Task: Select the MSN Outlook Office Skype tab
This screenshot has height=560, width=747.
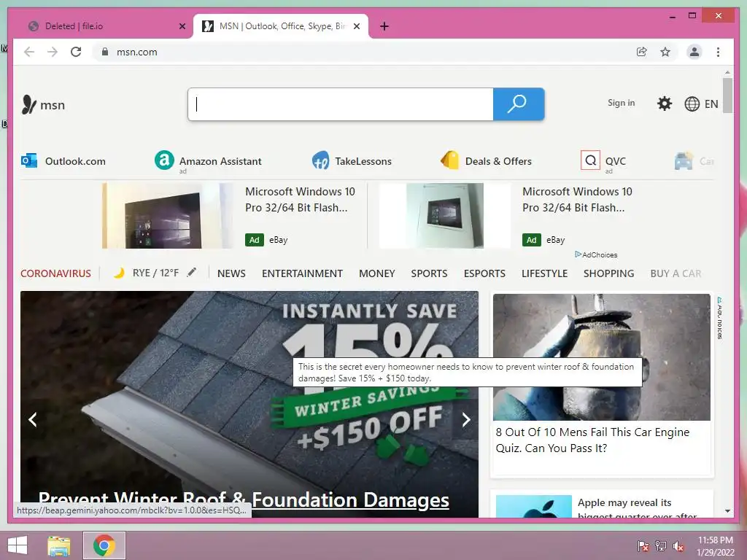Action: pos(281,26)
